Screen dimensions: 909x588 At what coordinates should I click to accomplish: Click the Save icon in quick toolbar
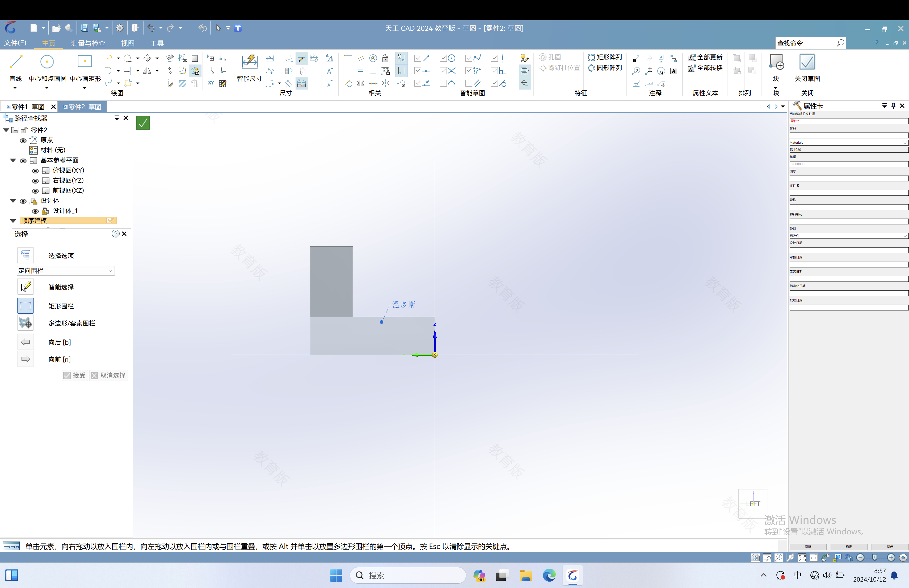(85, 28)
